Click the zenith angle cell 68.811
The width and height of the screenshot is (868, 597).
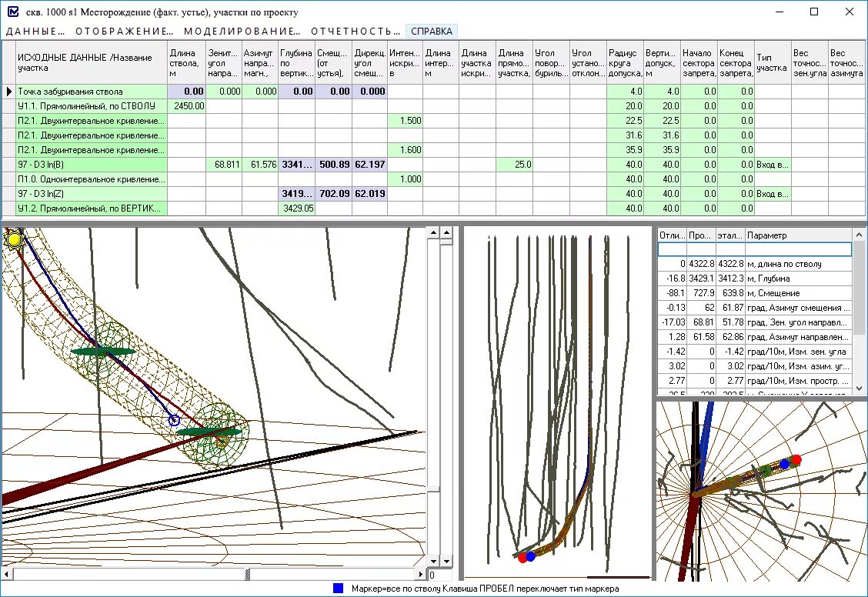tap(224, 165)
